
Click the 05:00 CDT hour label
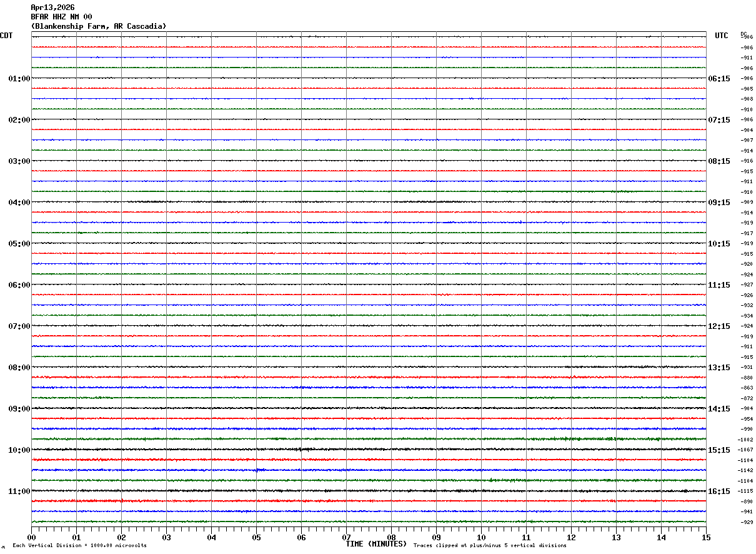click(19, 244)
